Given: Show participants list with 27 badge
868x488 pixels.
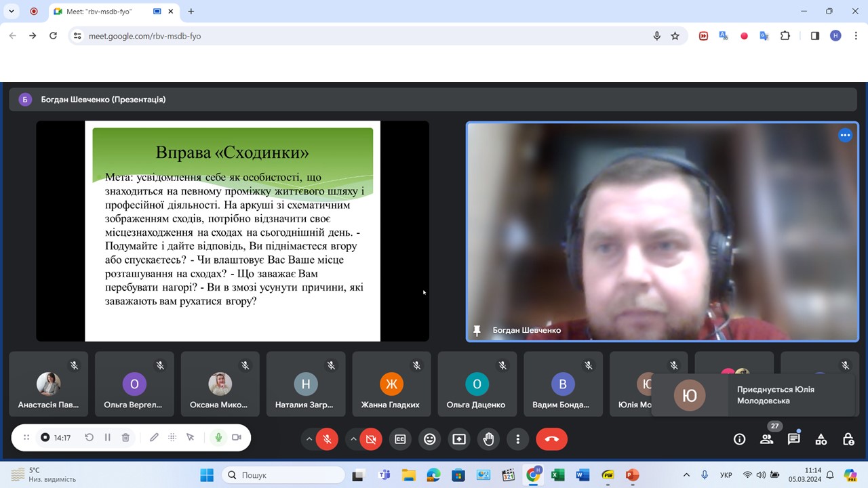Looking at the screenshot, I should tap(767, 439).
